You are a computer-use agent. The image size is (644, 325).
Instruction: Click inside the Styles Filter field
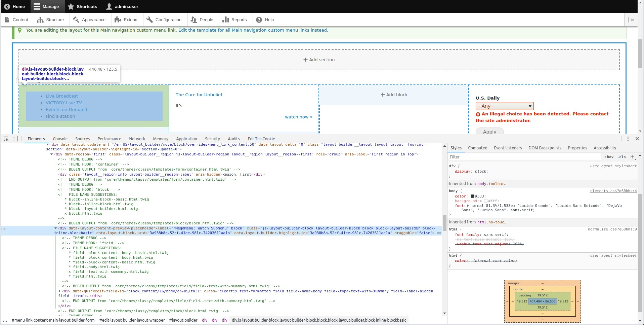click(504, 157)
